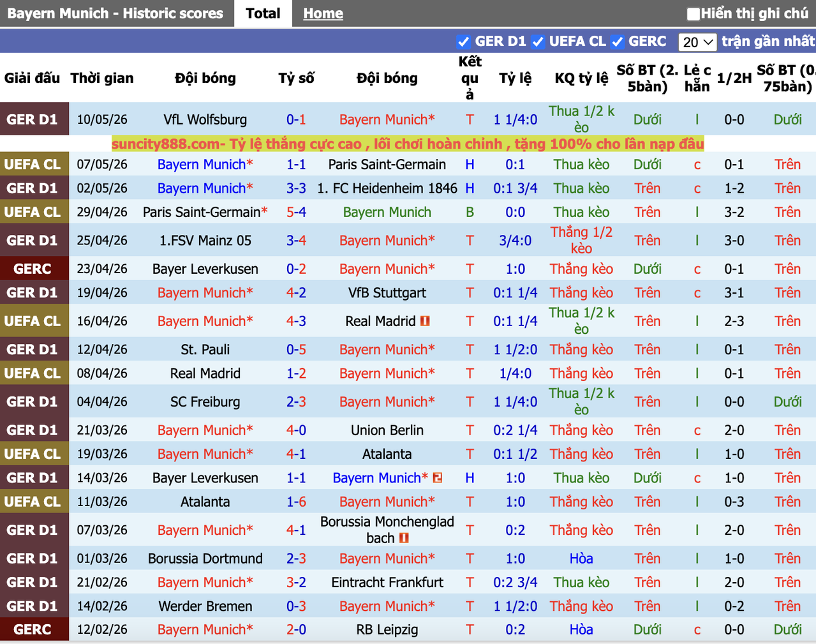816x644 pixels.
Task: Click red card icon next to Real Madrid
Action: point(425,321)
